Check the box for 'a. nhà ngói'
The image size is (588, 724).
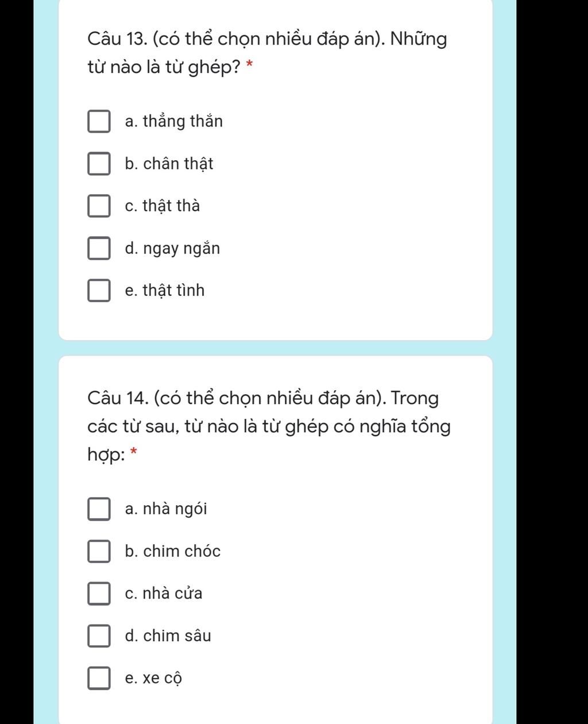tap(98, 509)
